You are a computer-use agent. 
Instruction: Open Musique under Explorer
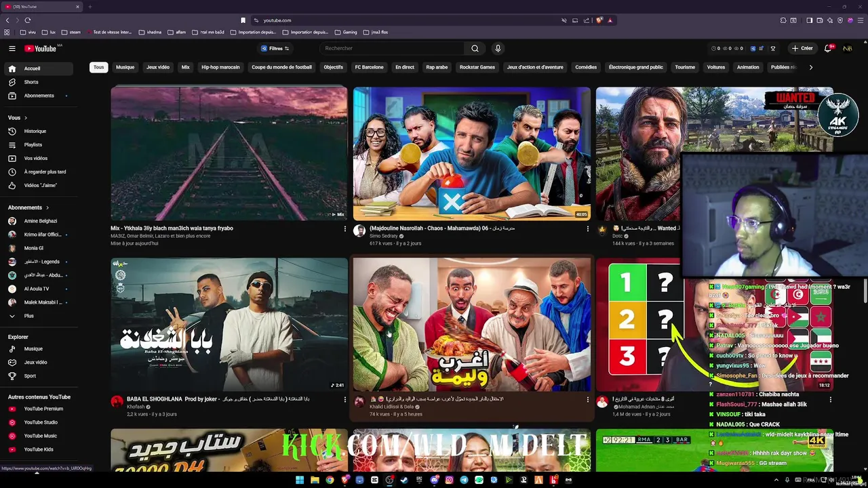coord(37,349)
